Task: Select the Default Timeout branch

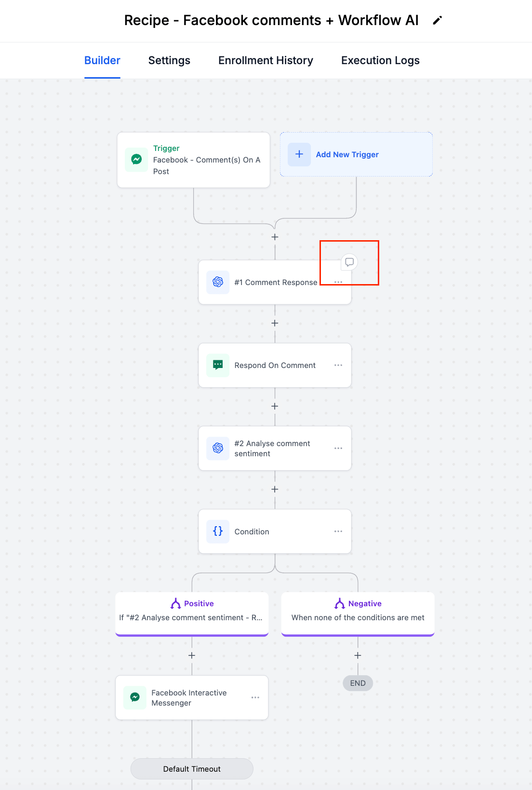Action: click(192, 769)
